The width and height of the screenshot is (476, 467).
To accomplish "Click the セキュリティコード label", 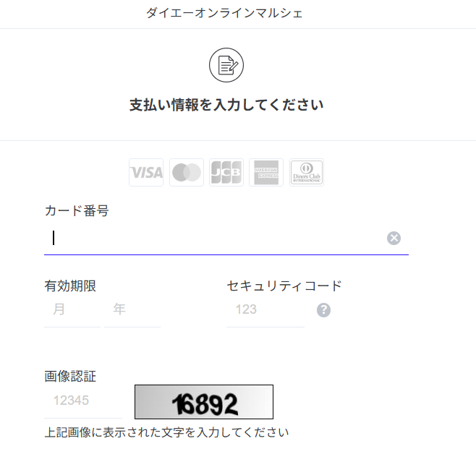I will (x=284, y=286).
